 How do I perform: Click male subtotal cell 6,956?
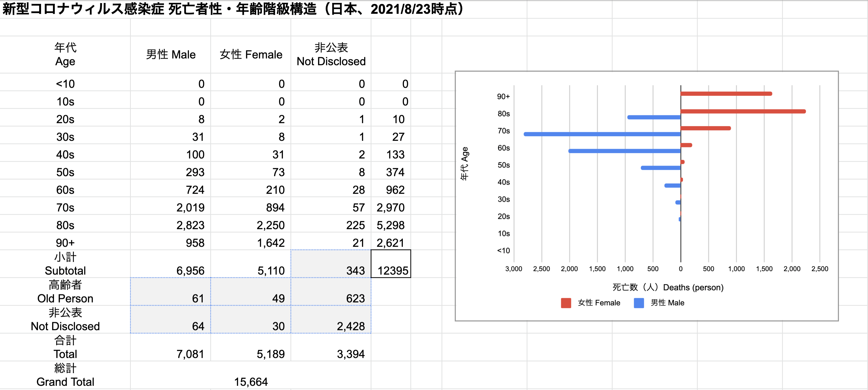[171, 264]
